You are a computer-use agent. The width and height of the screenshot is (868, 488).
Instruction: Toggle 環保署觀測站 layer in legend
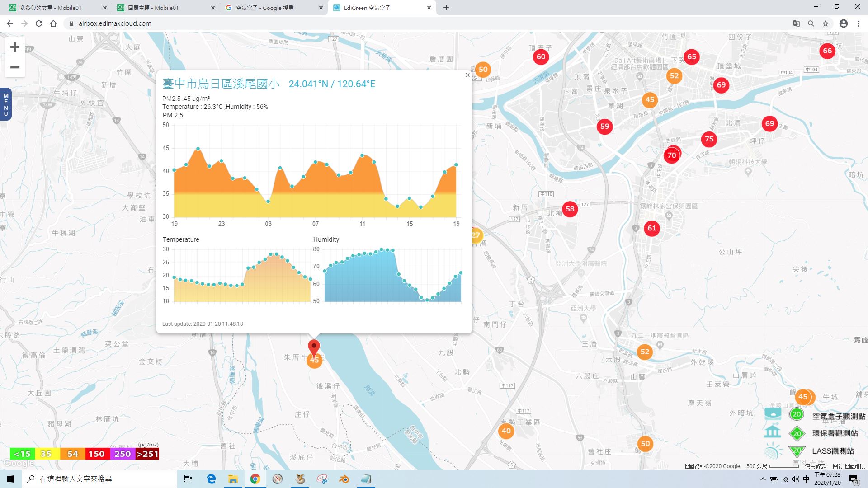tap(811, 433)
